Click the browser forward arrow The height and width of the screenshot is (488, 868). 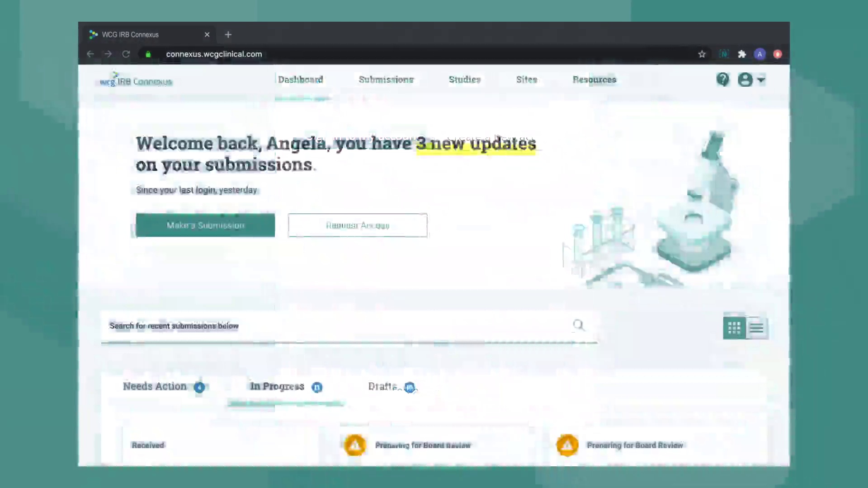tap(108, 54)
